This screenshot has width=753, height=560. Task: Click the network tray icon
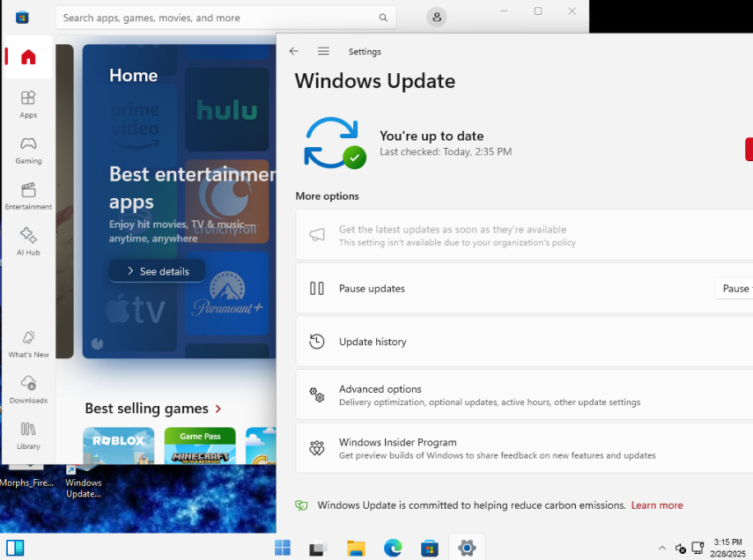[698, 548]
